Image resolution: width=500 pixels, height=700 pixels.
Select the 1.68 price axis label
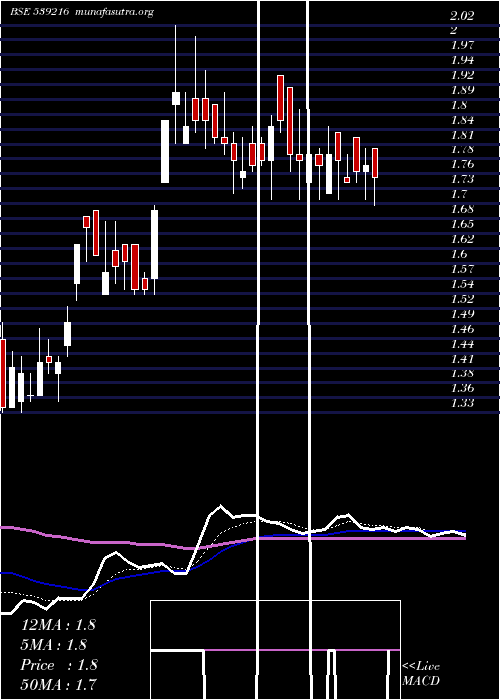tap(462, 209)
